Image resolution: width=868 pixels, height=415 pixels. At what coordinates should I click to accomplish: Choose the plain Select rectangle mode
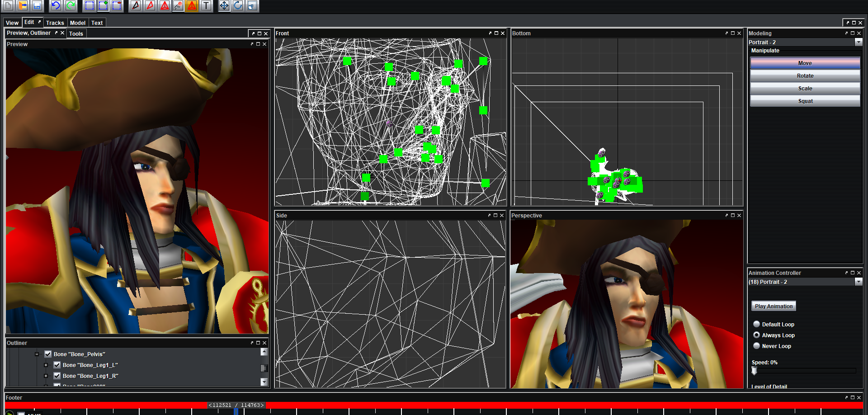(90, 5)
